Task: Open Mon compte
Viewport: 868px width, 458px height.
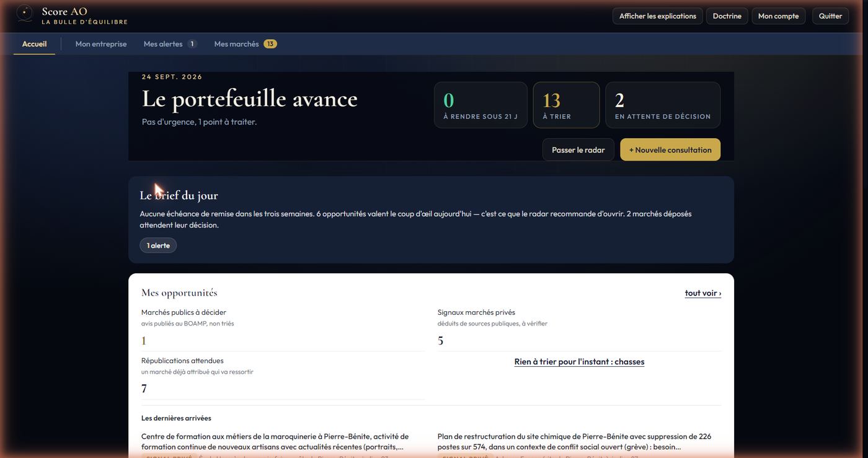Action: tap(778, 16)
